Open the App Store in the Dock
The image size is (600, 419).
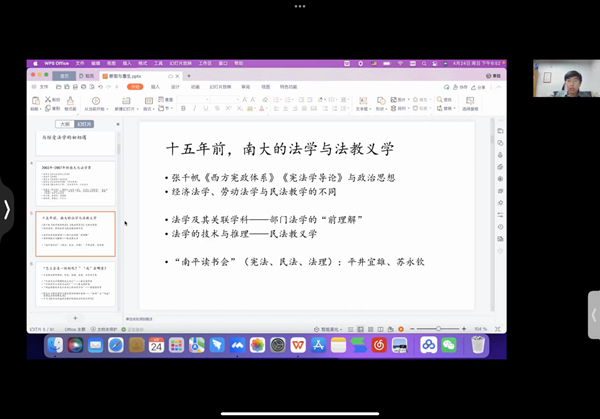[x=318, y=345]
